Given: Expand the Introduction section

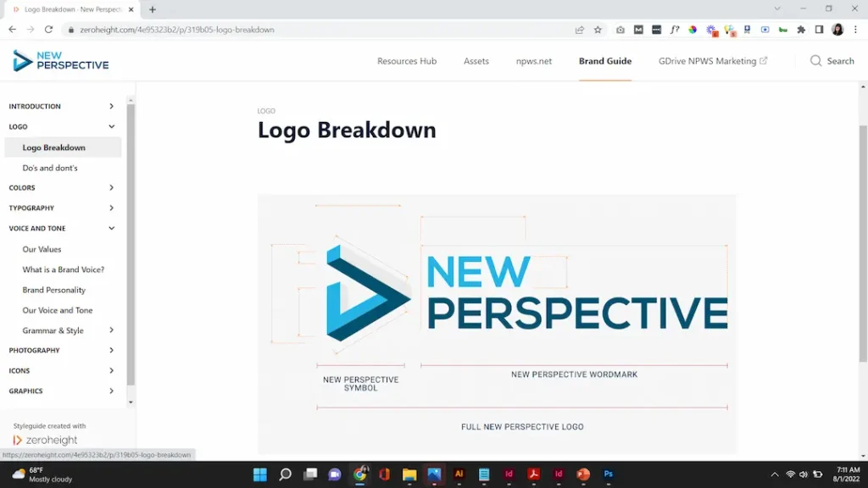Looking at the screenshot, I should point(111,106).
